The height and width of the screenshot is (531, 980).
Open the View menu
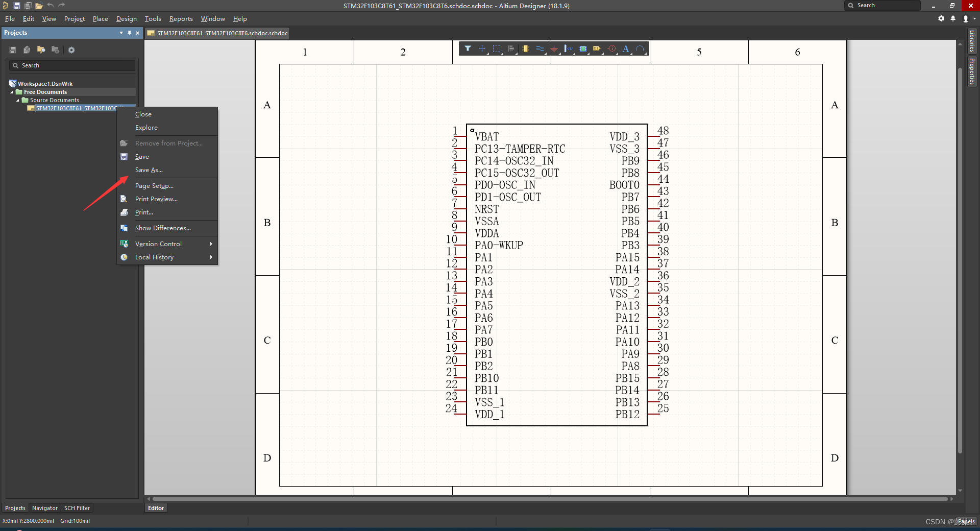coord(49,19)
